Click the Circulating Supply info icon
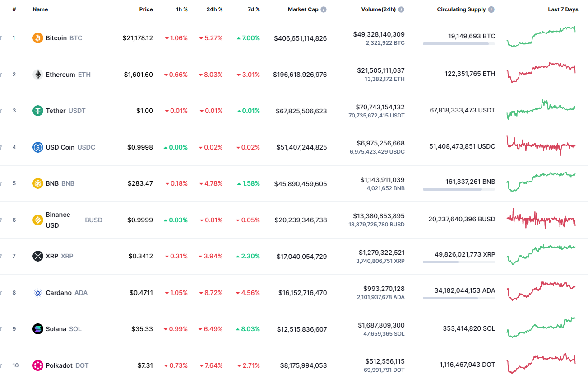The image size is (588, 379). coord(492,9)
